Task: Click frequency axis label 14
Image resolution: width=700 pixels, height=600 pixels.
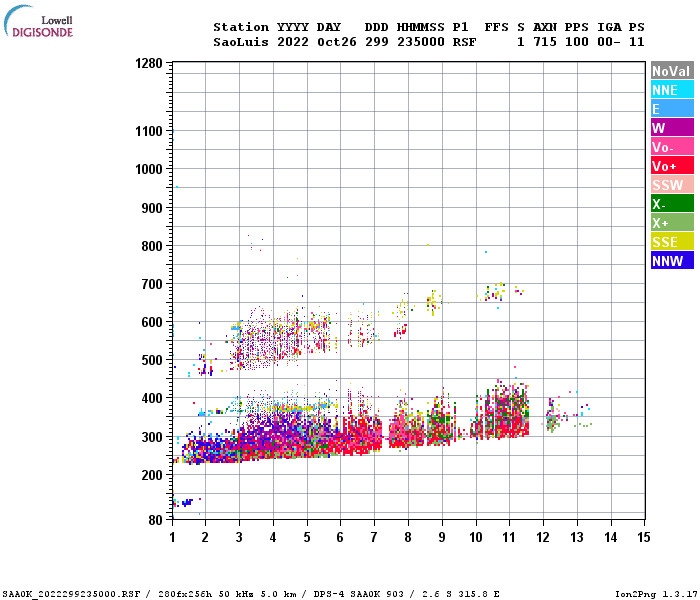Action: [x=611, y=537]
